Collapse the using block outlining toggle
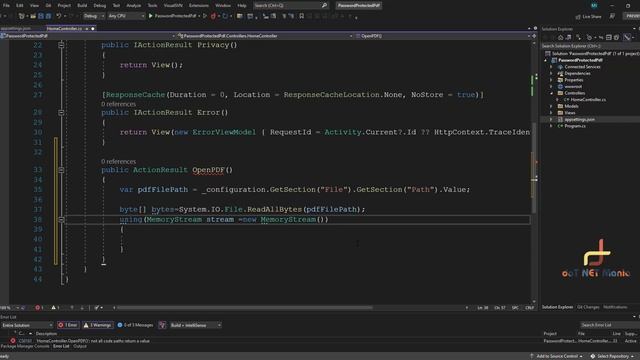The image size is (640, 360). [61, 220]
